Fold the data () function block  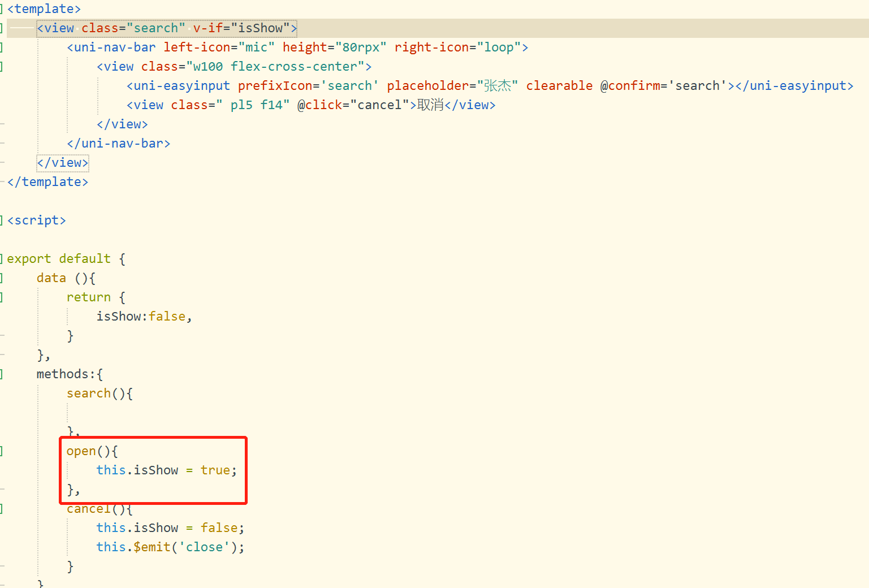coord(2,278)
